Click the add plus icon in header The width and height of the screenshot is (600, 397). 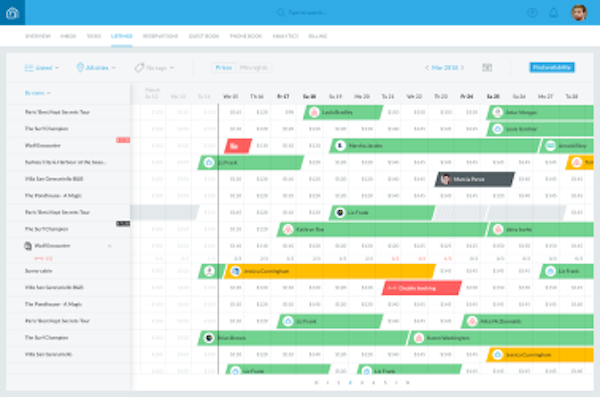click(x=532, y=13)
